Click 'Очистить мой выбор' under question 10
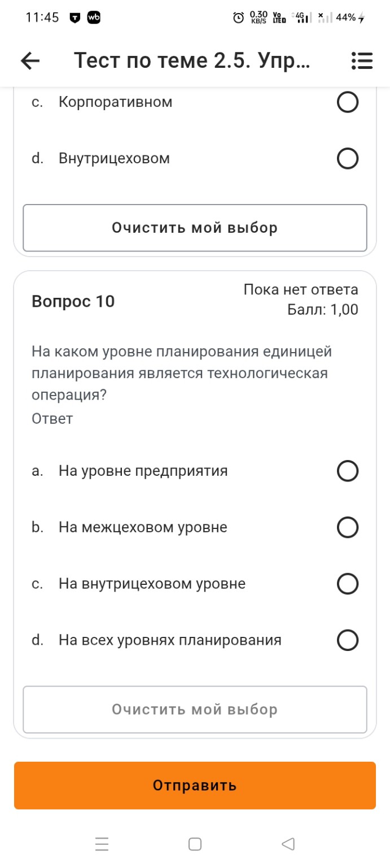Viewport: 390px width, 868px height. pyautogui.click(x=195, y=710)
